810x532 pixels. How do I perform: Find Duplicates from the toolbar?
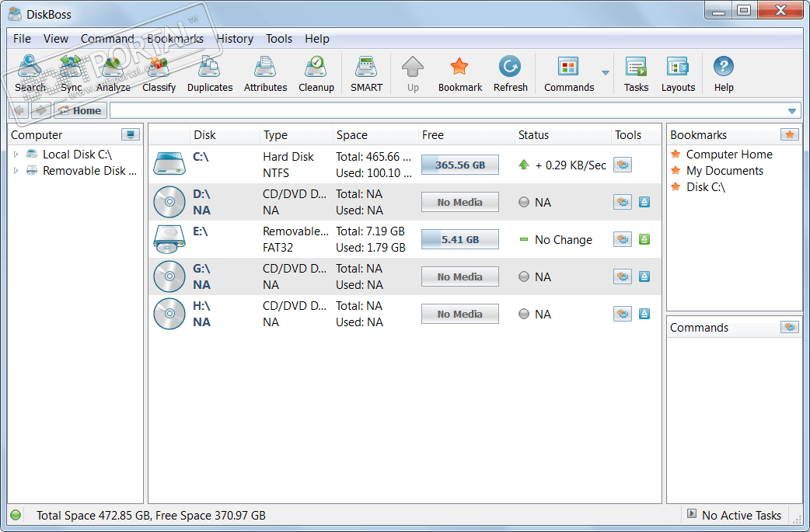coord(210,73)
